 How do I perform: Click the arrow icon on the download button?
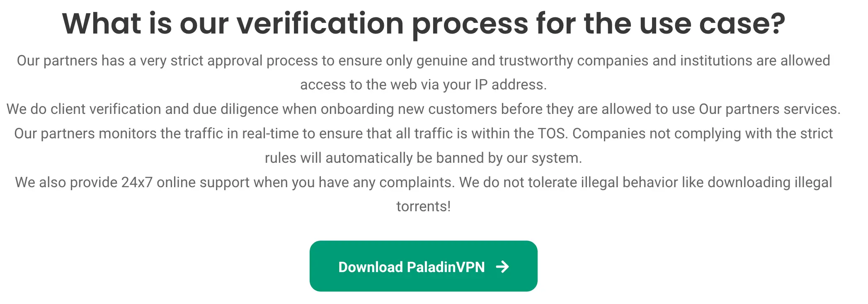click(x=503, y=267)
